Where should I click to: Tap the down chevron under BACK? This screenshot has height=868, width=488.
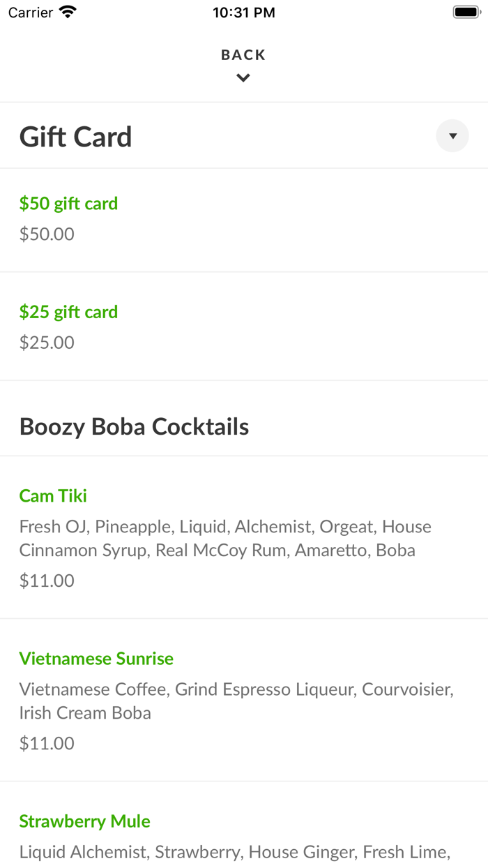point(243,78)
